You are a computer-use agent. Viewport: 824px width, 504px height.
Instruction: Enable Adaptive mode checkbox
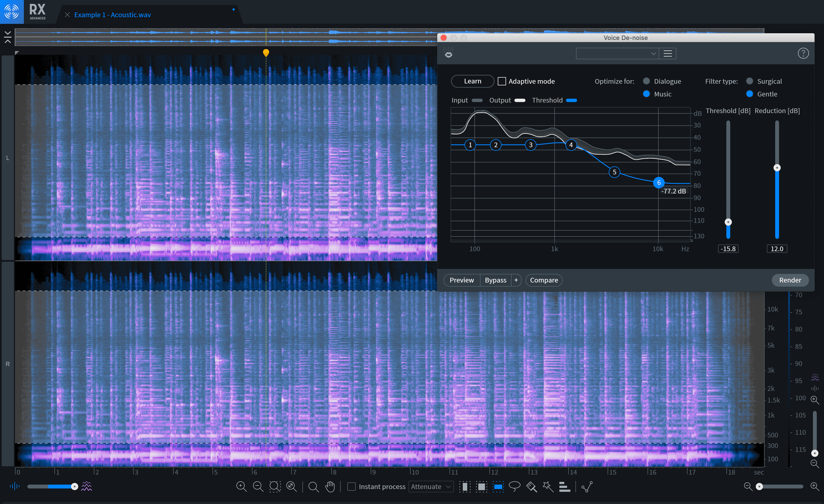pos(501,82)
